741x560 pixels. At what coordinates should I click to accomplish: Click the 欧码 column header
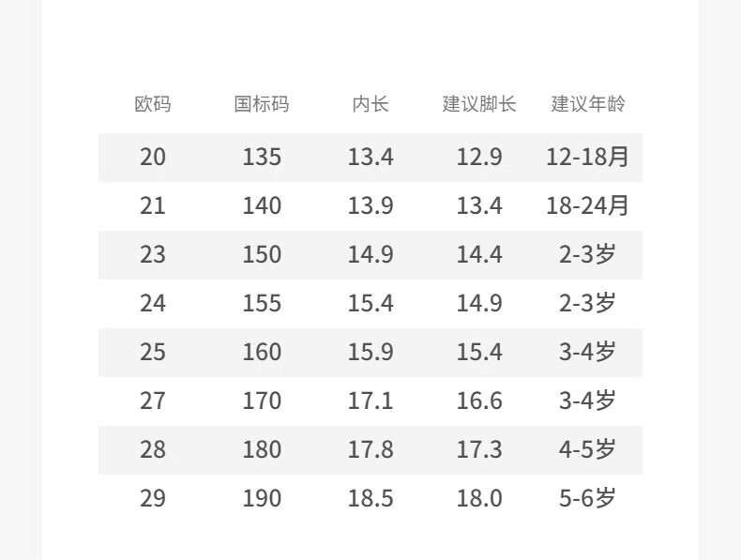(153, 104)
